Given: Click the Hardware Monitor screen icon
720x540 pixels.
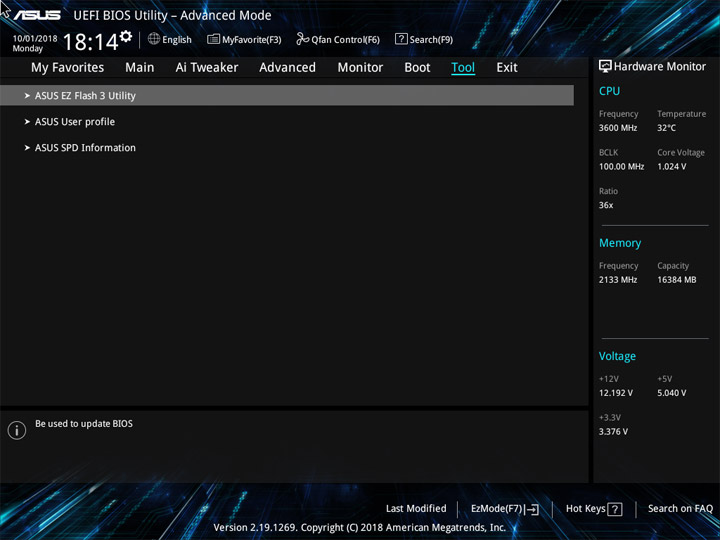Looking at the screenshot, I should (605, 66).
